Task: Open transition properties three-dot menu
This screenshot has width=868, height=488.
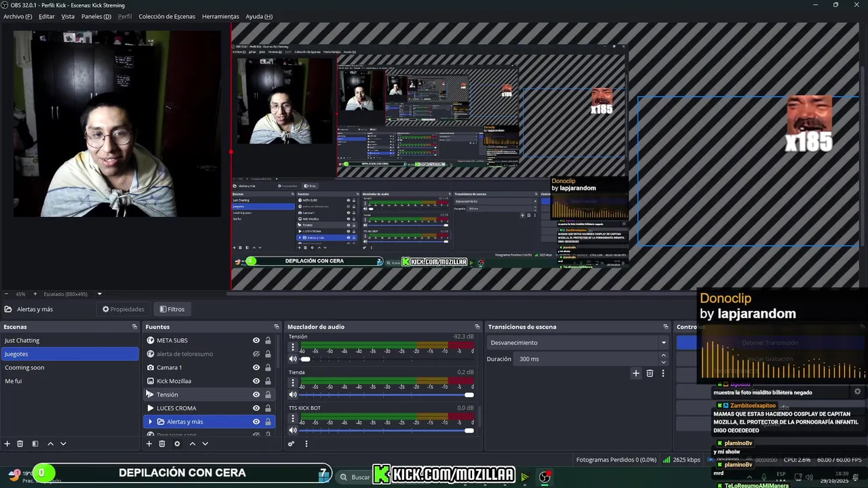Action: click(663, 373)
